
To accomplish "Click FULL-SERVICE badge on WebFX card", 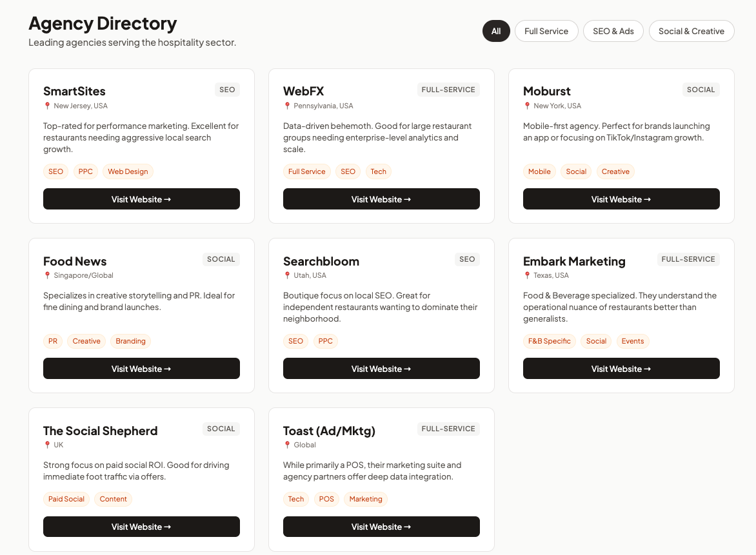I will pyautogui.click(x=448, y=90).
